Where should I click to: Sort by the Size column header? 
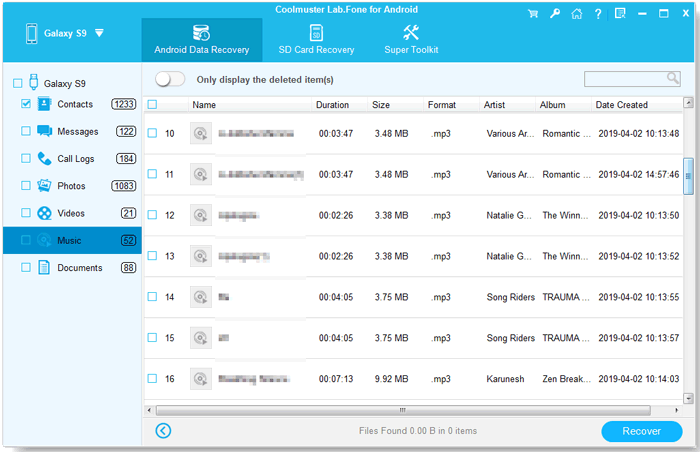[x=395, y=105]
